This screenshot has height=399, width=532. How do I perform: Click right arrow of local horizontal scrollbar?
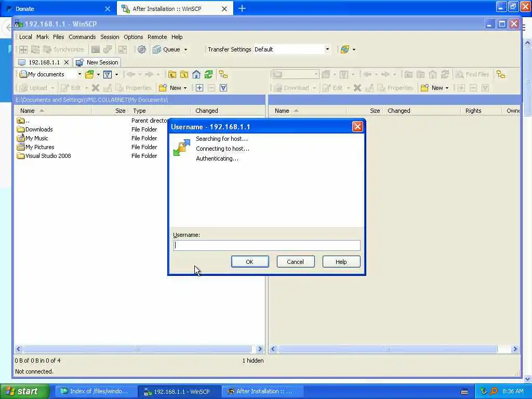[x=260, y=349]
